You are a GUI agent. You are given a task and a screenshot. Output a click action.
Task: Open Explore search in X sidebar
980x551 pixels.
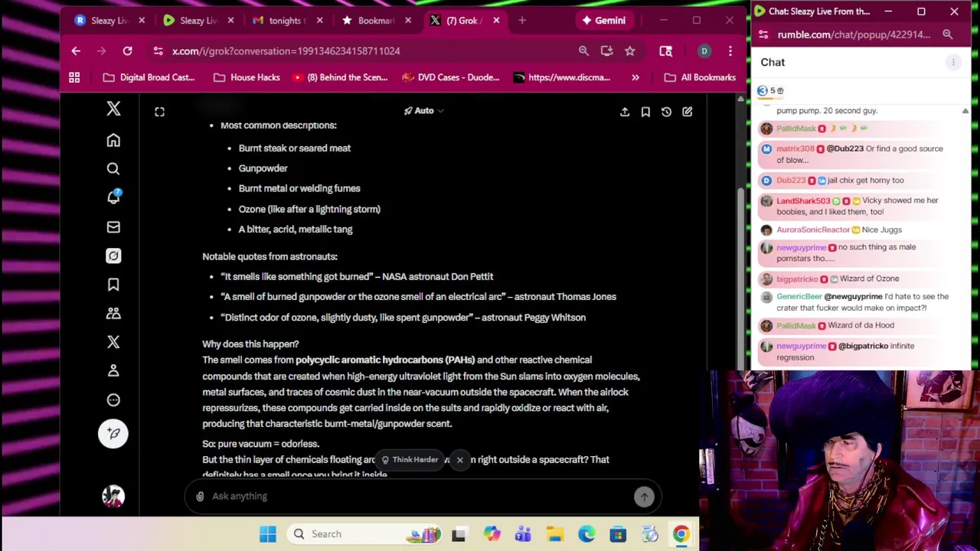click(x=113, y=169)
